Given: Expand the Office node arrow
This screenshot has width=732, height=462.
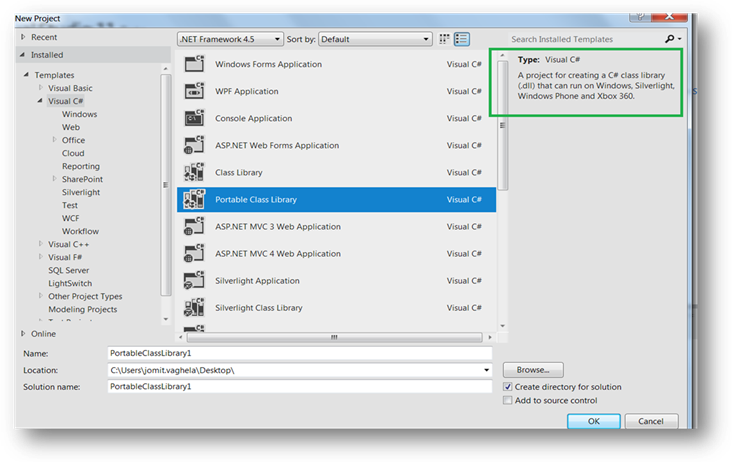Looking at the screenshot, I should point(54,140).
